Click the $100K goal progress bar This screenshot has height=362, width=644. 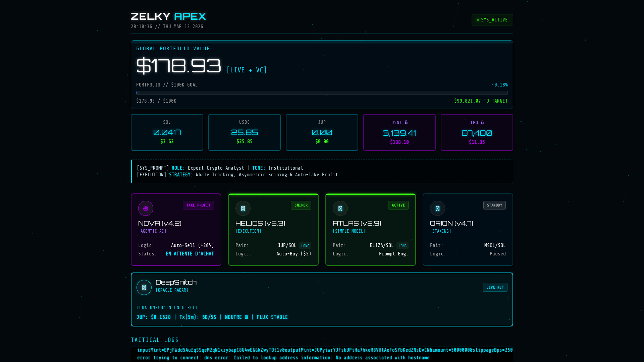coord(322,93)
